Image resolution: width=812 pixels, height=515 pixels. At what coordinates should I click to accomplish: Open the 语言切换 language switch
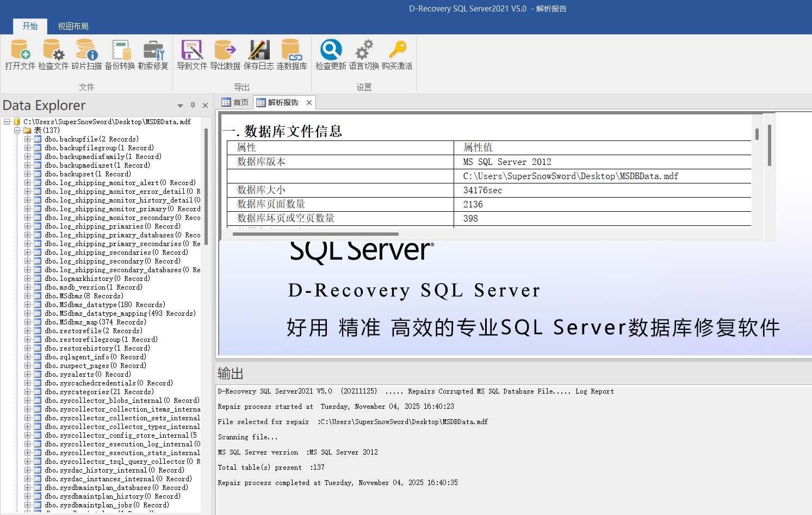[x=364, y=55]
